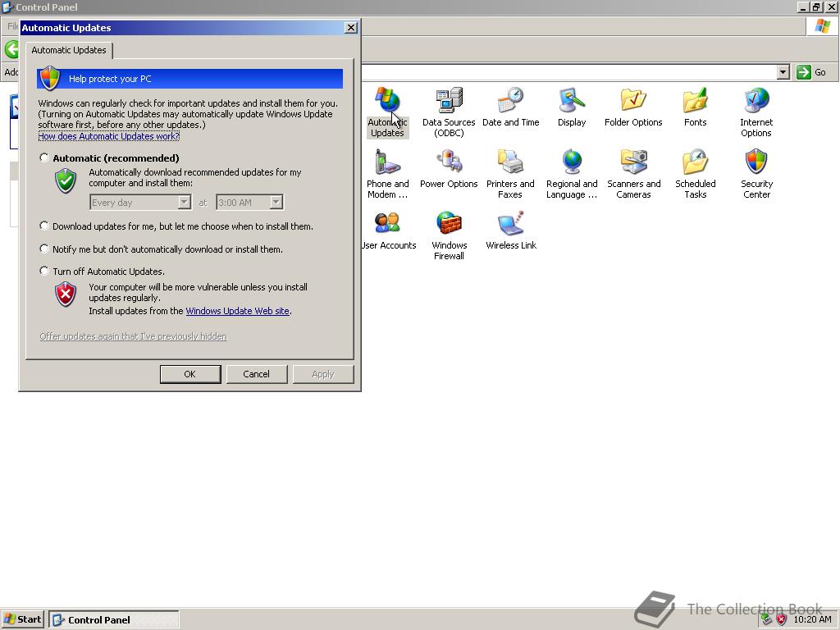
Task: Open the Automatic Updates control panel icon
Action: click(388, 112)
